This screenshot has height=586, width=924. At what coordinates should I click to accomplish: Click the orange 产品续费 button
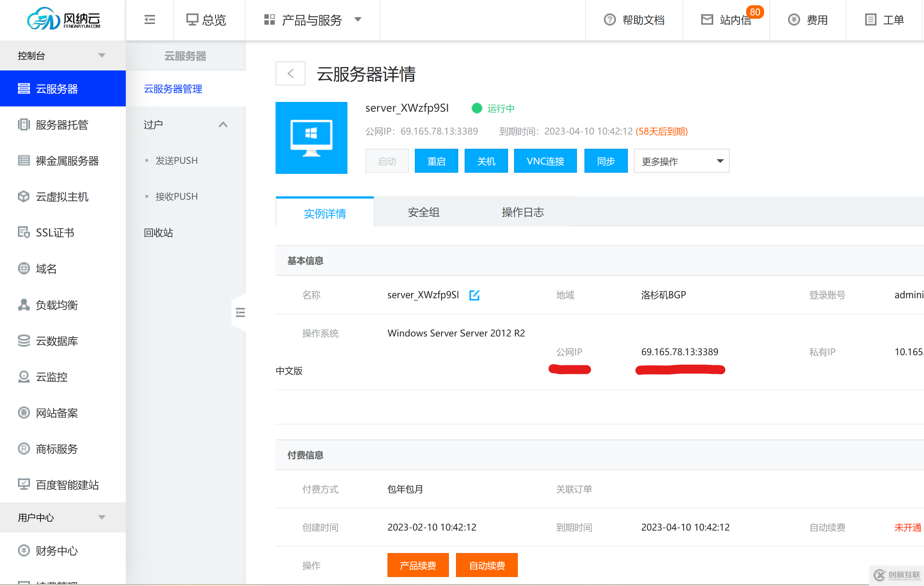[417, 565]
